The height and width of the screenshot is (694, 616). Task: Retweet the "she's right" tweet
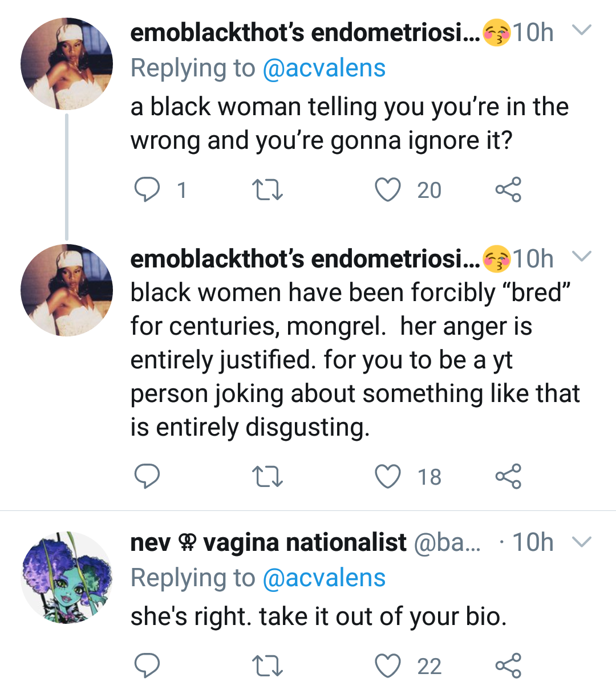(267, 666)
